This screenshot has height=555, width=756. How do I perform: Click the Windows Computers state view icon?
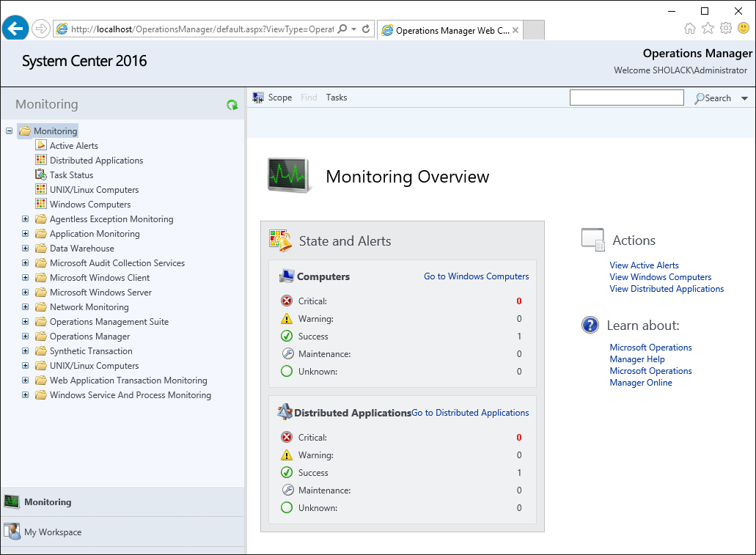click(x=41, y=204)
